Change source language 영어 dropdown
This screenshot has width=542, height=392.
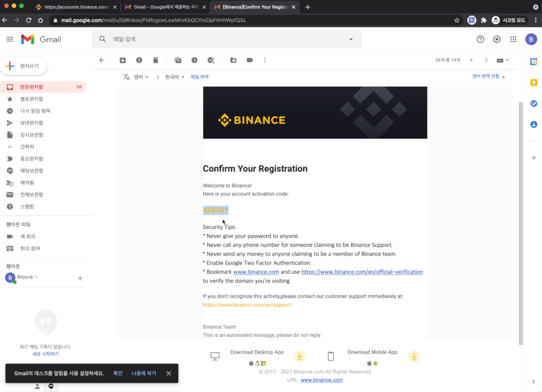pyautogui.click(x=141, y=77)
